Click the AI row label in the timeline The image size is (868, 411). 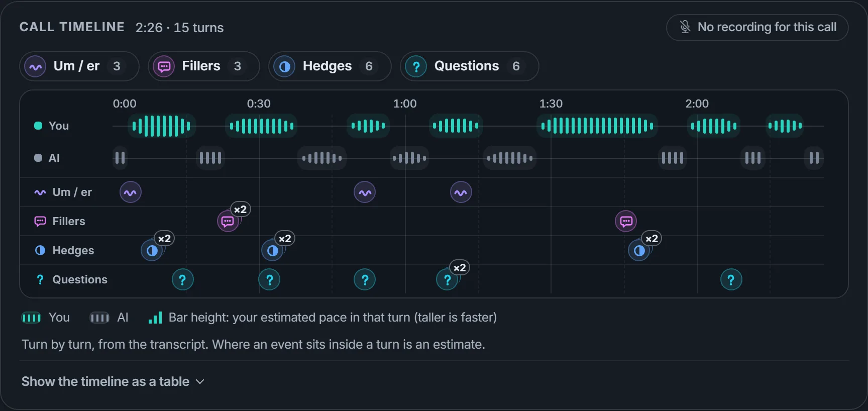pyautogui.click(x=47, y=158)
